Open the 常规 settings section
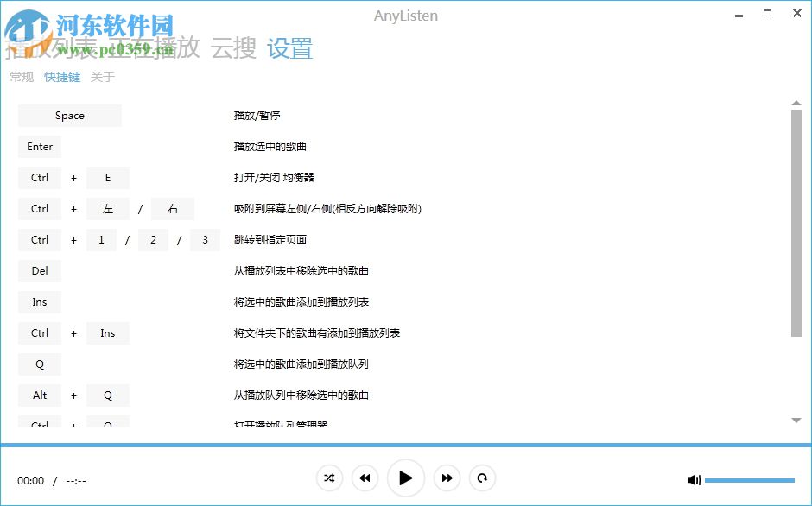812x506 pixels. [21, 77]
